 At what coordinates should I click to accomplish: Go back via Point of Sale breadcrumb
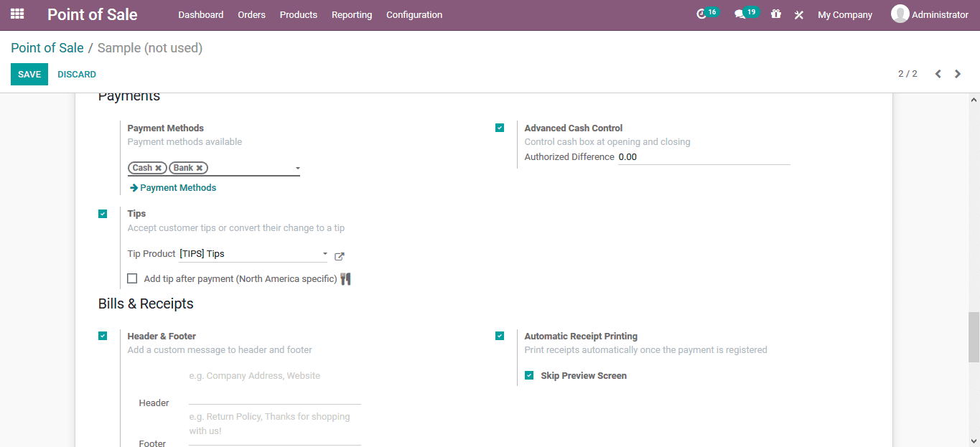(x=47, y=47)
